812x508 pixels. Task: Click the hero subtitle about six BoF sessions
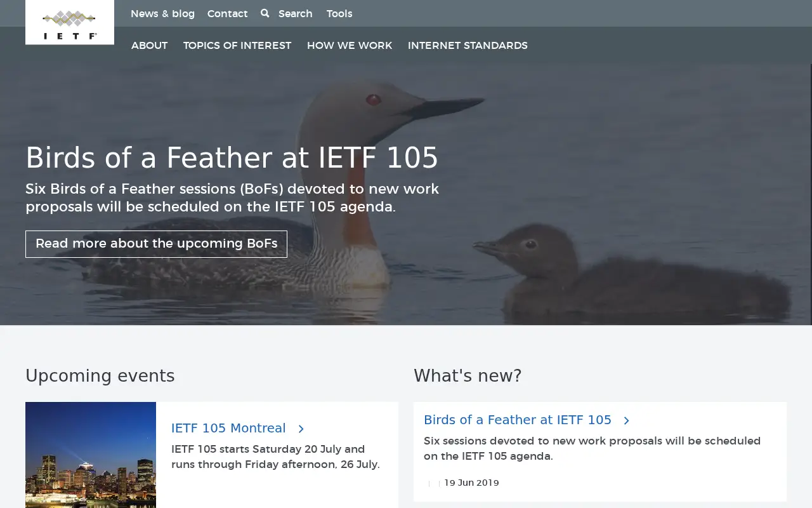tap(232, 197)
